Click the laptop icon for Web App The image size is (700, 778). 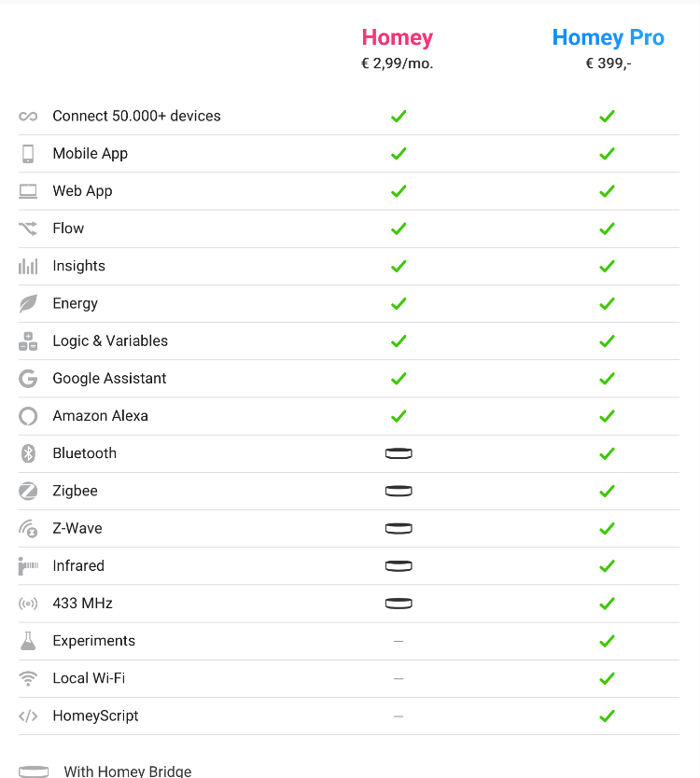click(28, 191)
